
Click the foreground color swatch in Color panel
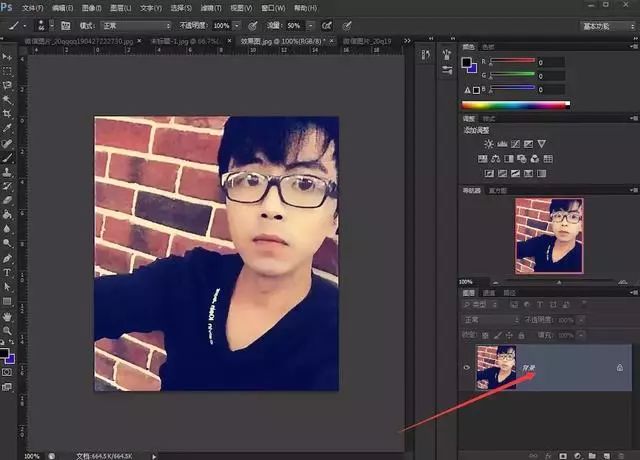467,62
